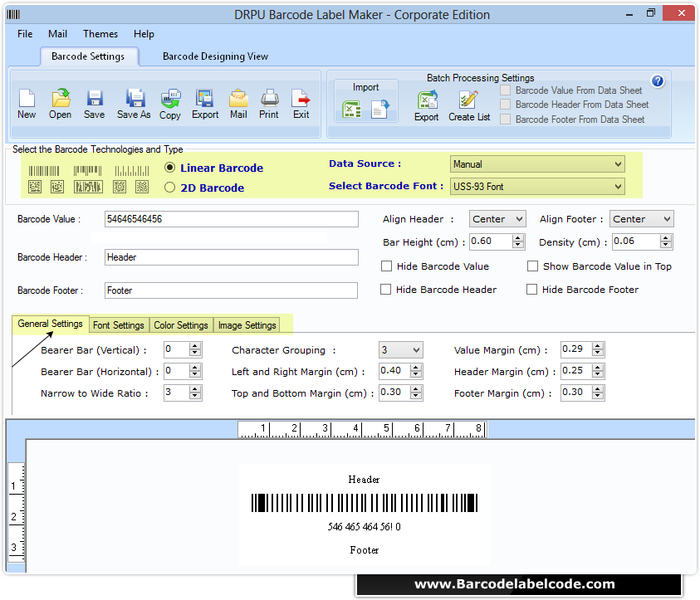Select the Linear Barcode radio button
Screen dimensions: 700x600
[x=169, y=168]
